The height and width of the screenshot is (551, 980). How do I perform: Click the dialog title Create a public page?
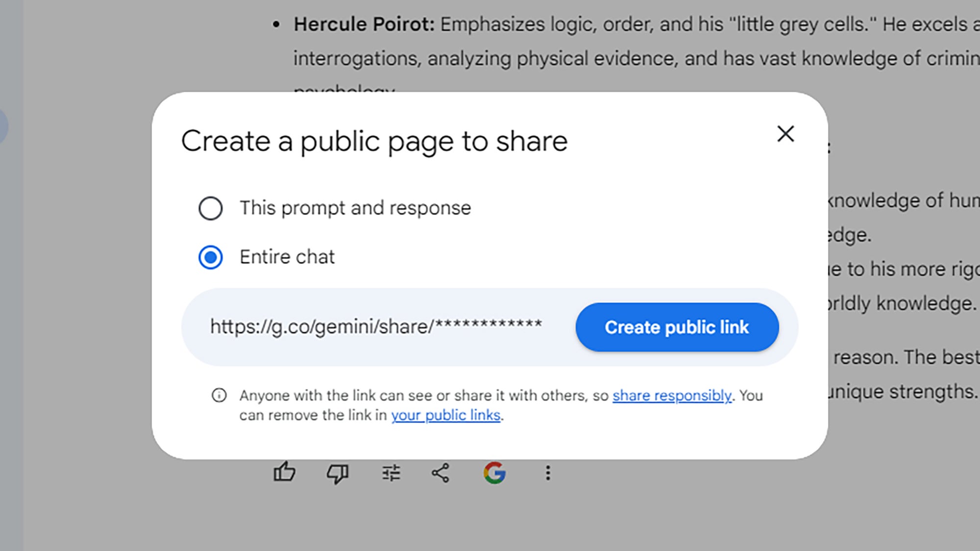tap(374, 142)
